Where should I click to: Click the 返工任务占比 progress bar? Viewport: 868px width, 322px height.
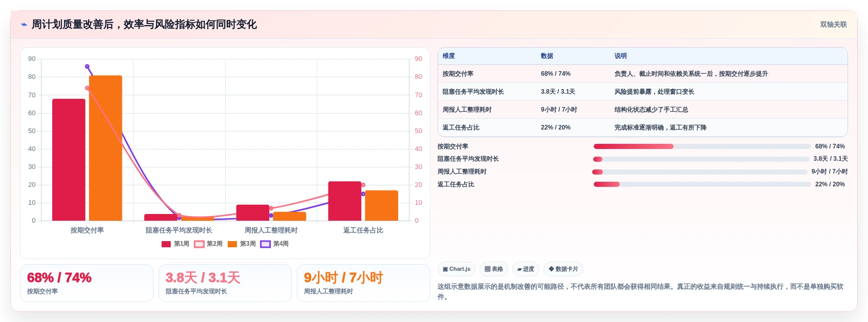coord(702,184)
